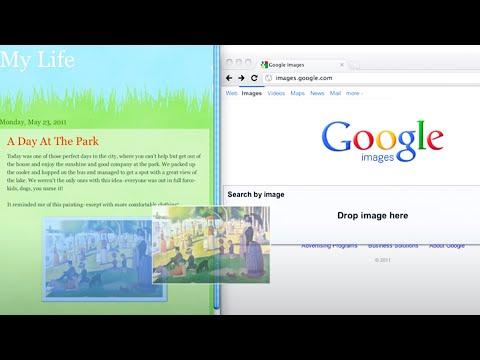The width and height of the screenshot is (480, 360).
Task: Click the © 2011 footer text
Action: coord(382,260)
